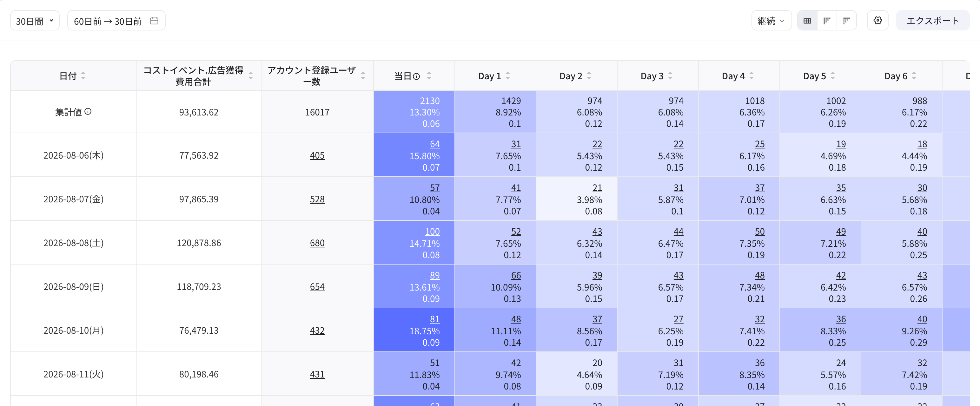Open user count 431 for 2026-08-11
The image size is (980, 406).
[317, 374]
